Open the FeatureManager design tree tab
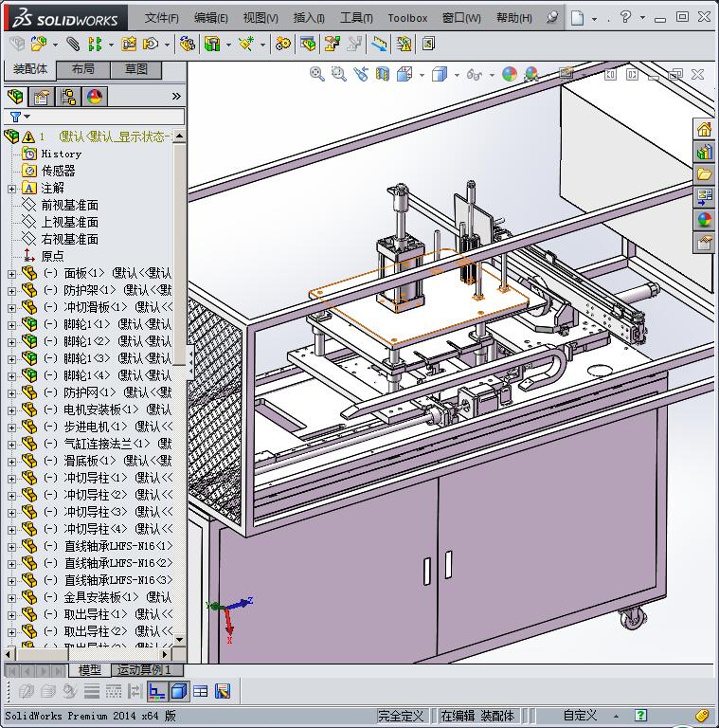The width and height of the screenshot is (719, 728). 16,97
